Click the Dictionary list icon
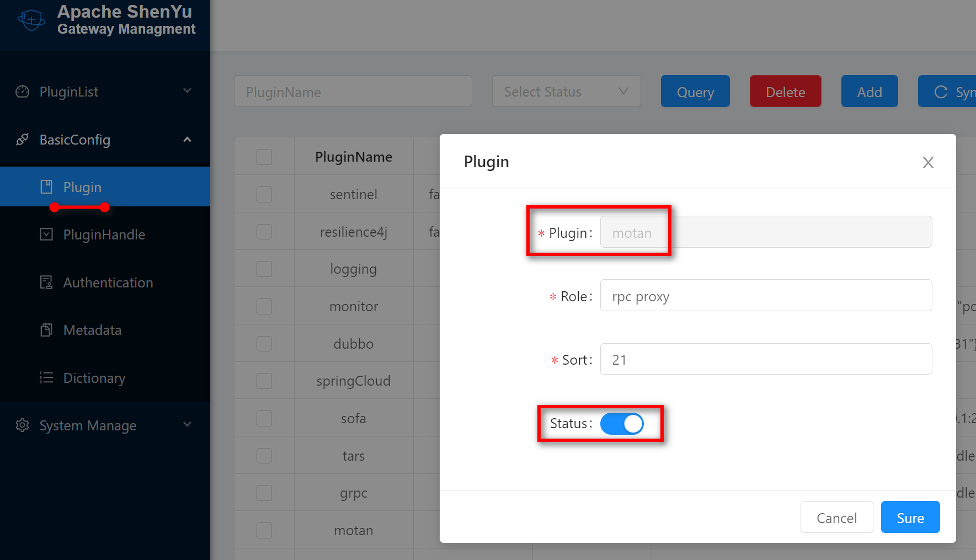This screenshot has width=976, height=560. click(47, 378)
